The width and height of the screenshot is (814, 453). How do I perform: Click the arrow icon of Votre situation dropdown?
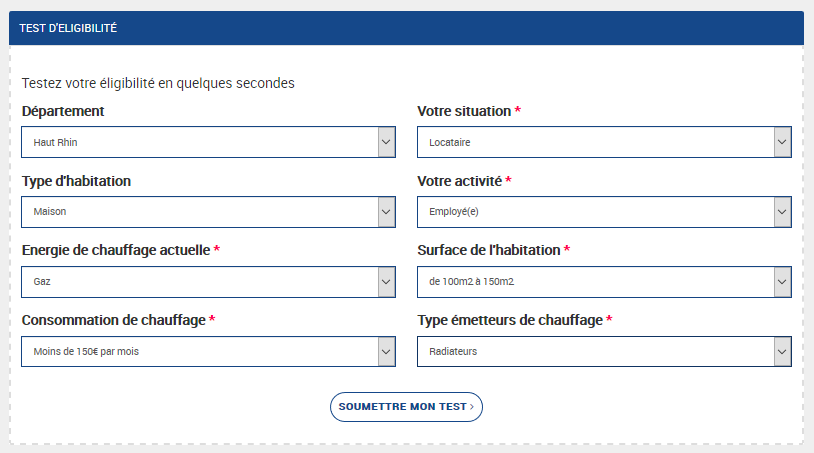pyautogui.click(x=782, y=142)
